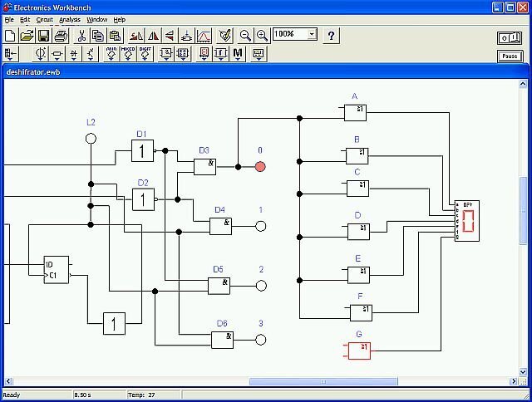Screen dimensions: 532x402
Task: Open the File menu
Action: coord(9,20)
